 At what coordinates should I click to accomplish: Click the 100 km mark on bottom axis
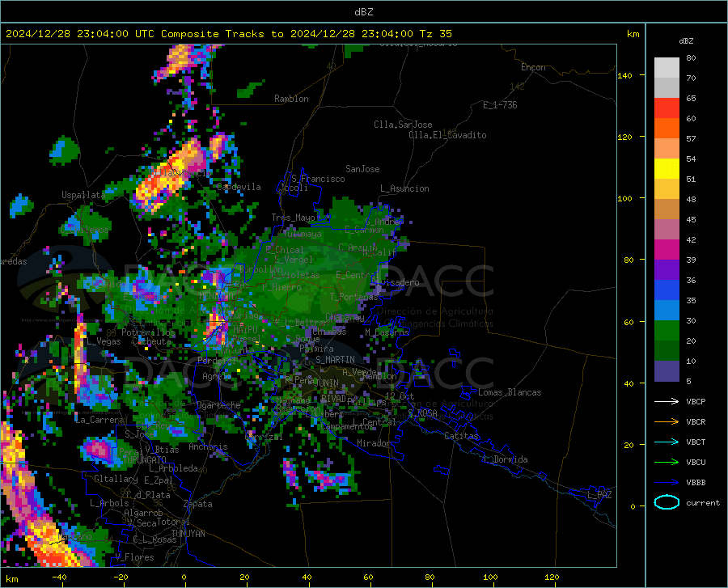point(490,577)
